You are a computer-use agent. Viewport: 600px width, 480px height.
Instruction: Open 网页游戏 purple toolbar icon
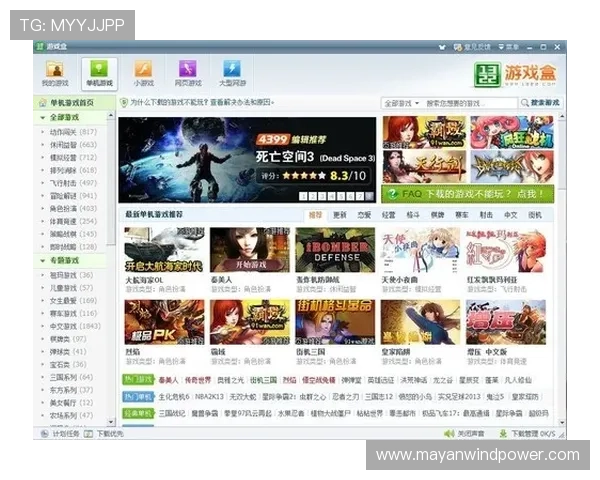[x=188, y=73]
